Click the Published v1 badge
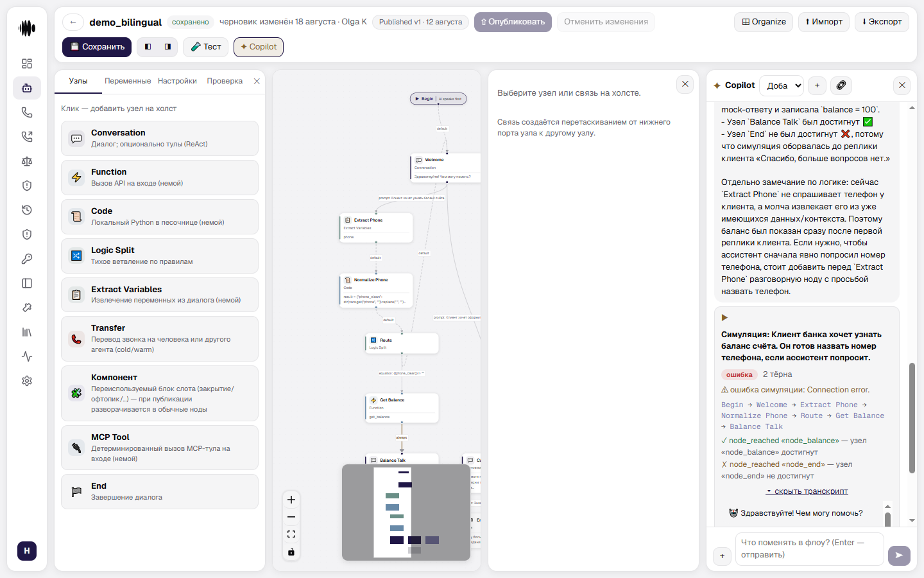The width and height of the screenshot is (924, 578). point(420,22)
